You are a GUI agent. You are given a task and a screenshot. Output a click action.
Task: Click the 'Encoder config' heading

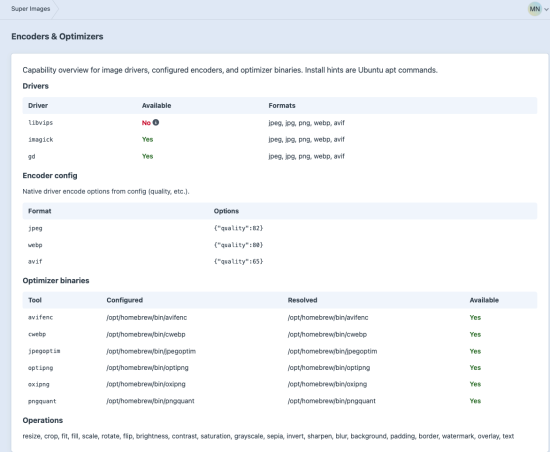click(x=50, y=176)
